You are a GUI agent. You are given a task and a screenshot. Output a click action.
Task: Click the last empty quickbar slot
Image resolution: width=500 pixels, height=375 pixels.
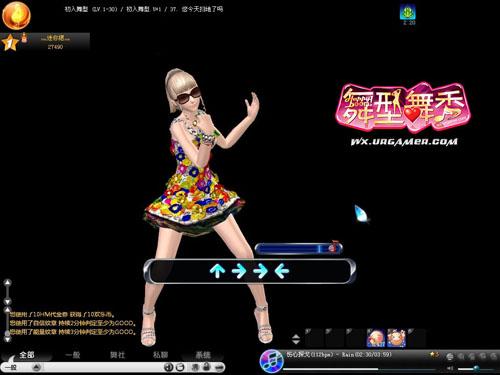417,338
